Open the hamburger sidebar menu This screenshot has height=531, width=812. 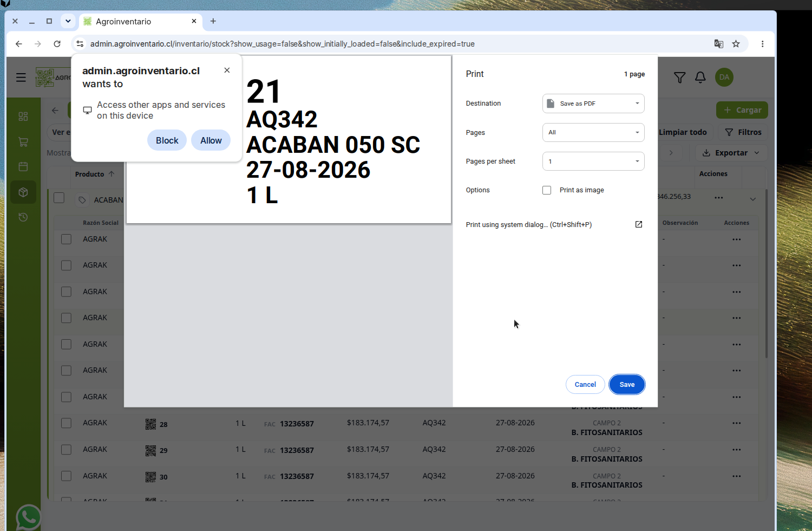(x=21, y=77)
